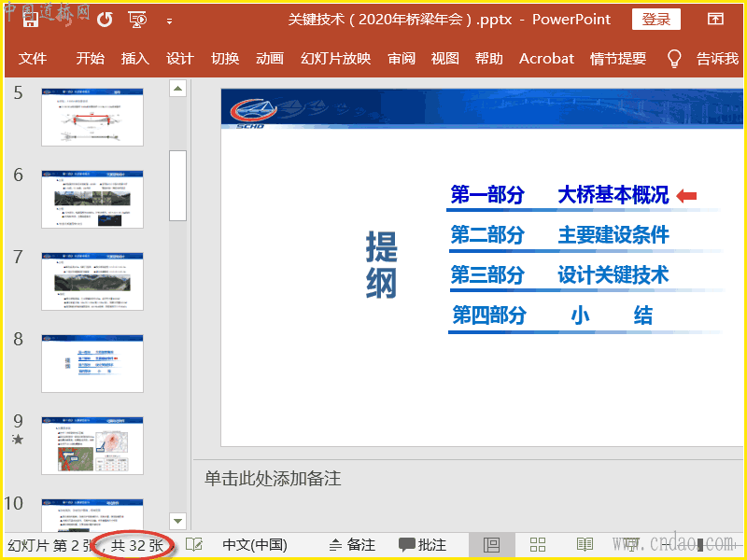Switch to Normal view icon
Screen dimensions: 747x560
coord(492,545)
